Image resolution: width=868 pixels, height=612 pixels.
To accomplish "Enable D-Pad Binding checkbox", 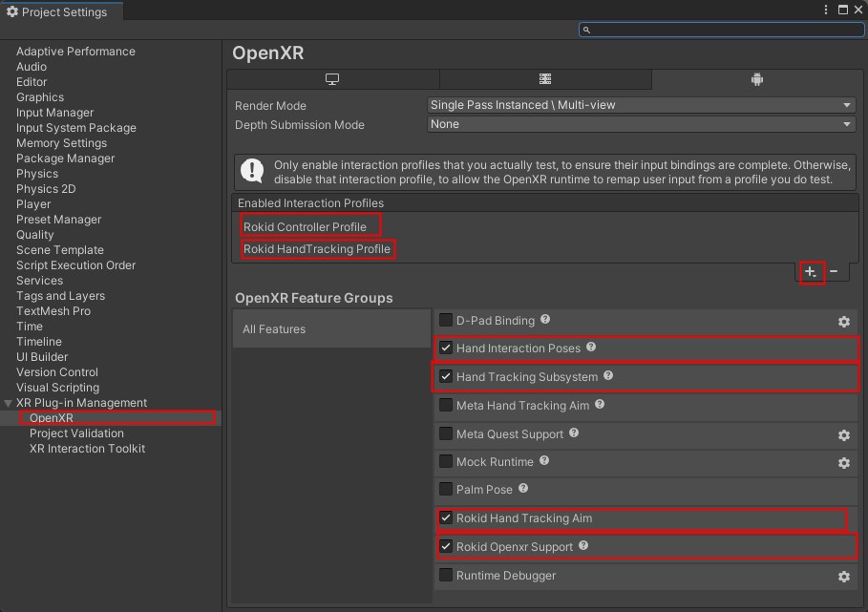I will coord(446,320).
